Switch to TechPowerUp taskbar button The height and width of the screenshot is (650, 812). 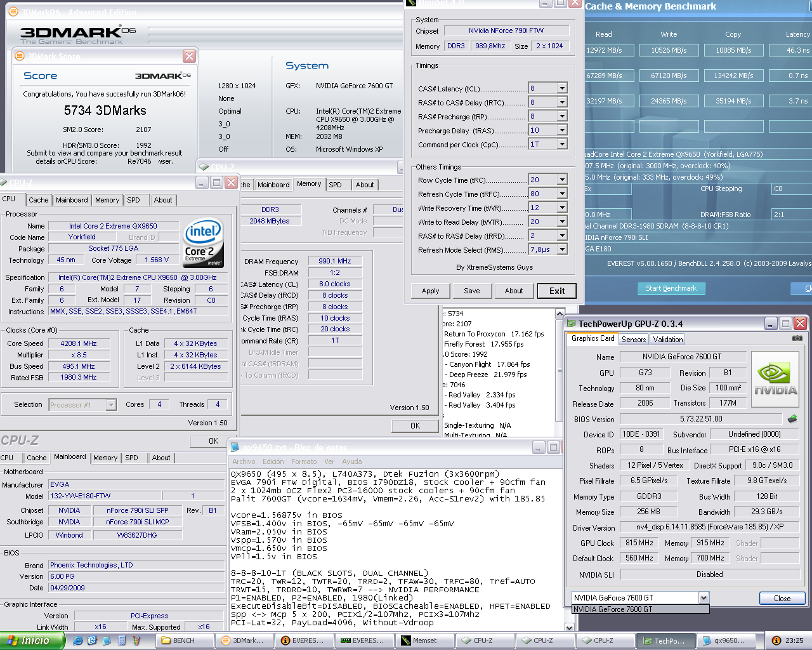(x=665, y=640)
